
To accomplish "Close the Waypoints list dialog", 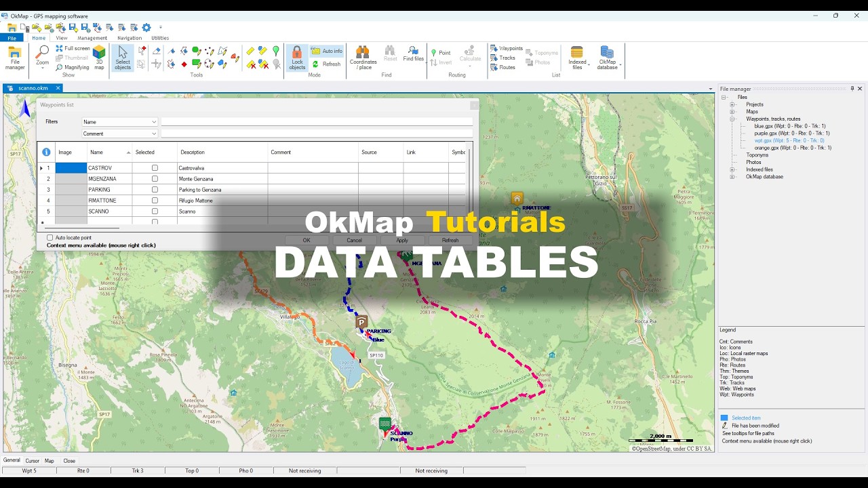I will (x=474, y=105).
